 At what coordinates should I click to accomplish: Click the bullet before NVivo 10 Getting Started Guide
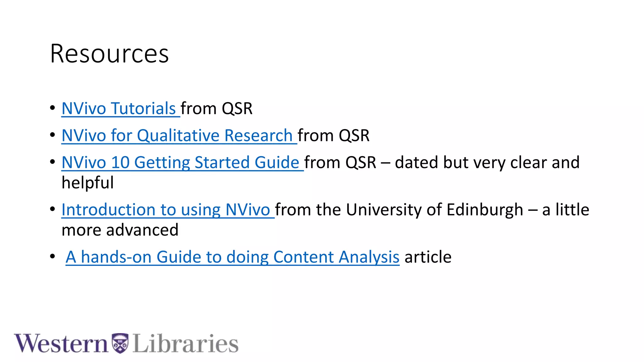[53, 162]
